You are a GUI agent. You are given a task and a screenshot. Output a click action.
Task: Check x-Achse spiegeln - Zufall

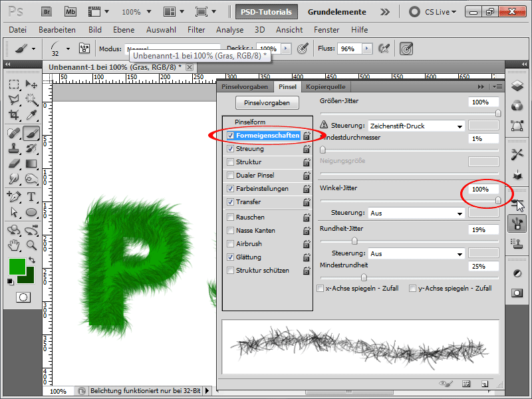click(x=320, y=289)
